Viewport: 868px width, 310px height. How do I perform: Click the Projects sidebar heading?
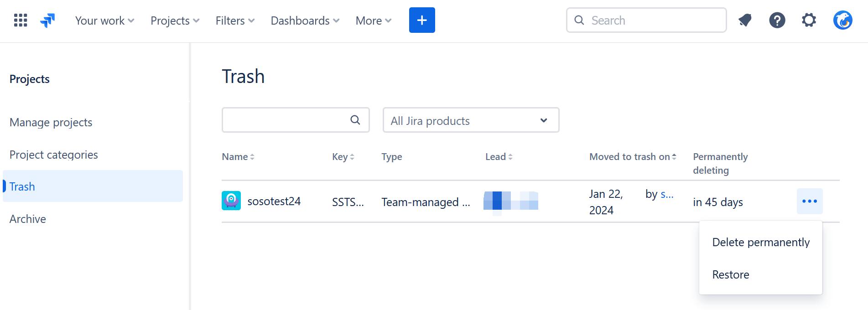30,79
